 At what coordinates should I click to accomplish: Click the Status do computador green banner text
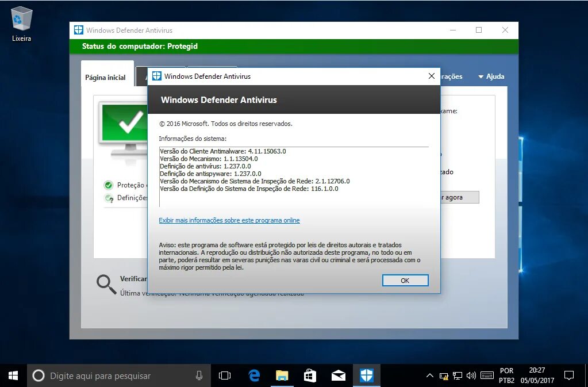[140, 46]
